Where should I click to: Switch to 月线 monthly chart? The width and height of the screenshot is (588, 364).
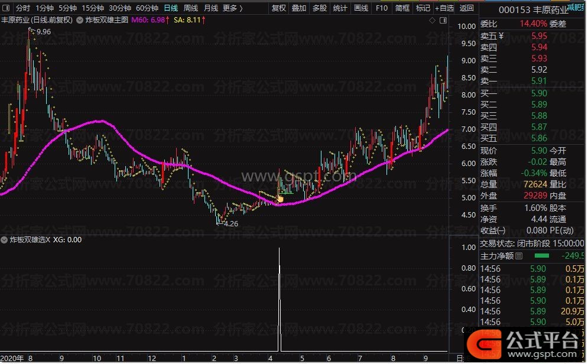click(x=211, y=8)
